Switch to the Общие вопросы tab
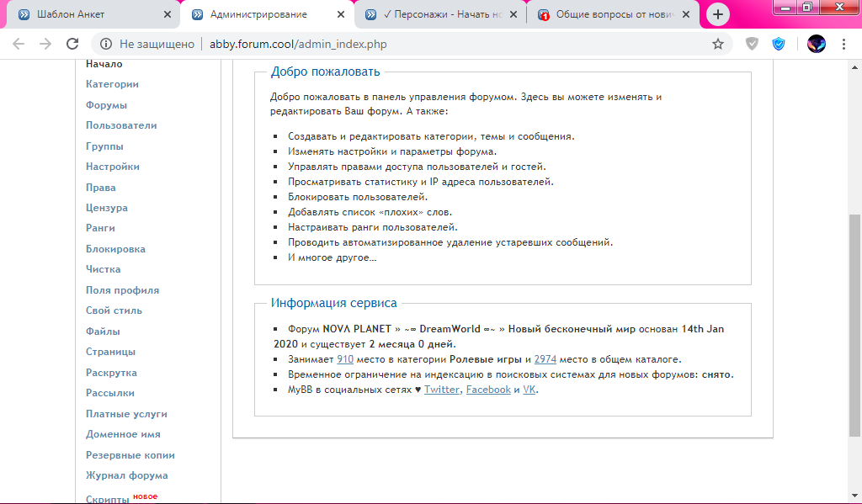Screen dimensions: 862x504 613,14
